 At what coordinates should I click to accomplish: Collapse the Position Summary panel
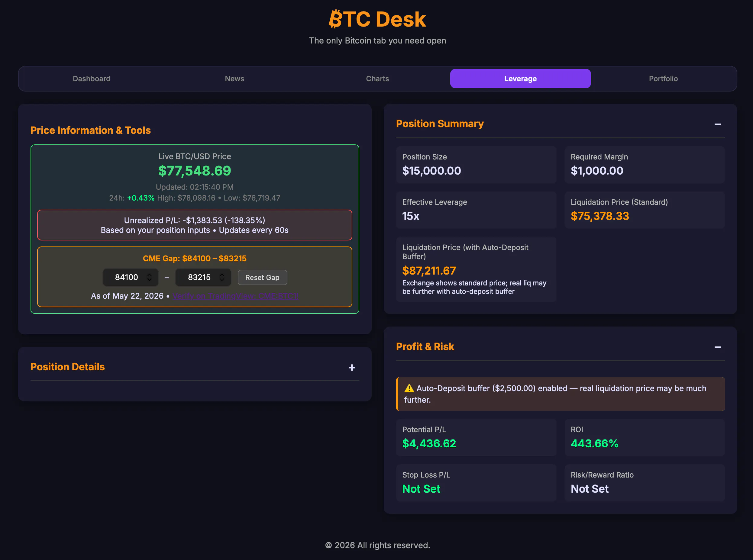point(717,124)
